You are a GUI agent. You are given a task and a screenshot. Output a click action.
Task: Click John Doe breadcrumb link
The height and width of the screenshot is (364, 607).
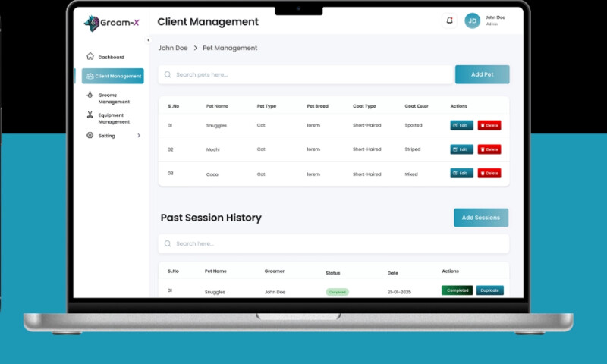tap(172, 48)
